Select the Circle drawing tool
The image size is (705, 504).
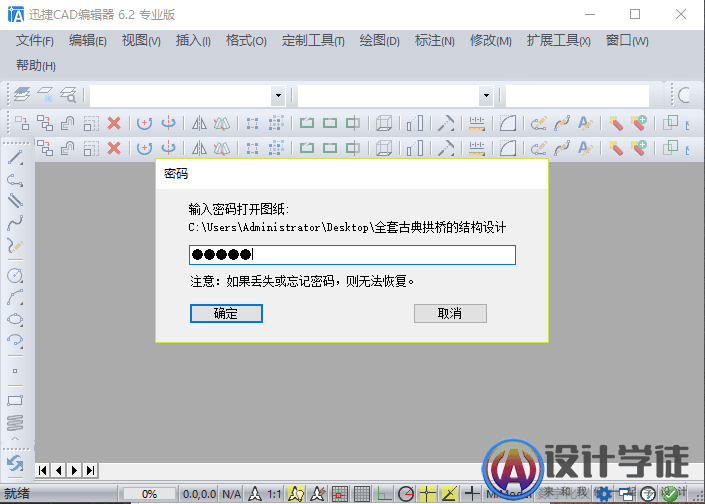(x=15, y=275)
